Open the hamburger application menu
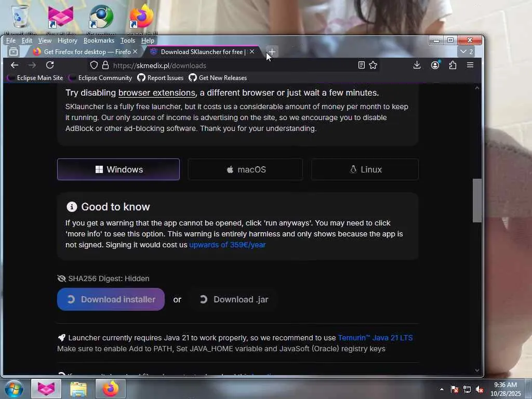Image resolution: width=532 pixels, height=399 pixels. coord(470,65)
